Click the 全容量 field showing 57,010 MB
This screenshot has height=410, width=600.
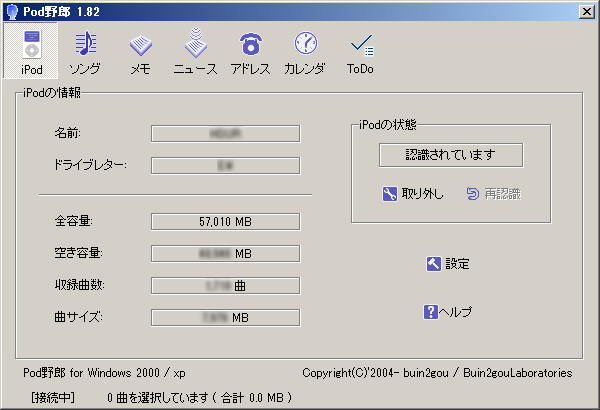tap(225, 221)
